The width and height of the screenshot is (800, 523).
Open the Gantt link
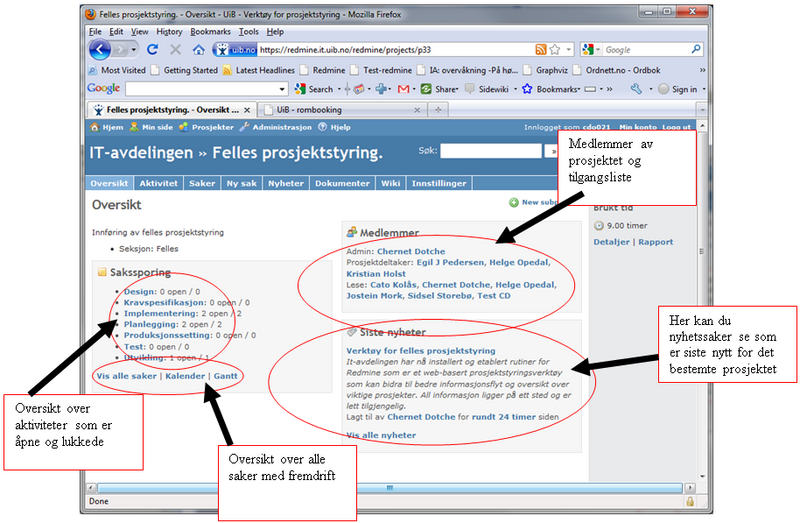(x=226, y=376)
